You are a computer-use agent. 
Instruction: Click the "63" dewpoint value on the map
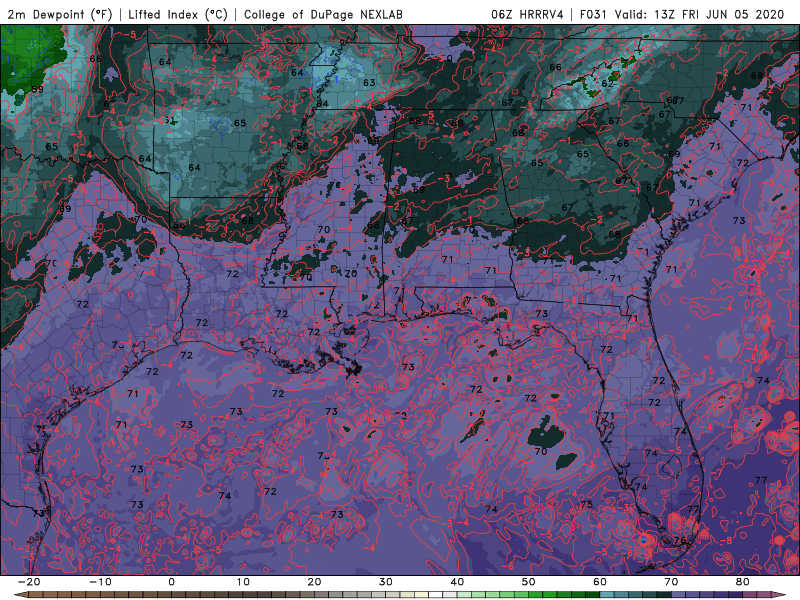point(369,83)
